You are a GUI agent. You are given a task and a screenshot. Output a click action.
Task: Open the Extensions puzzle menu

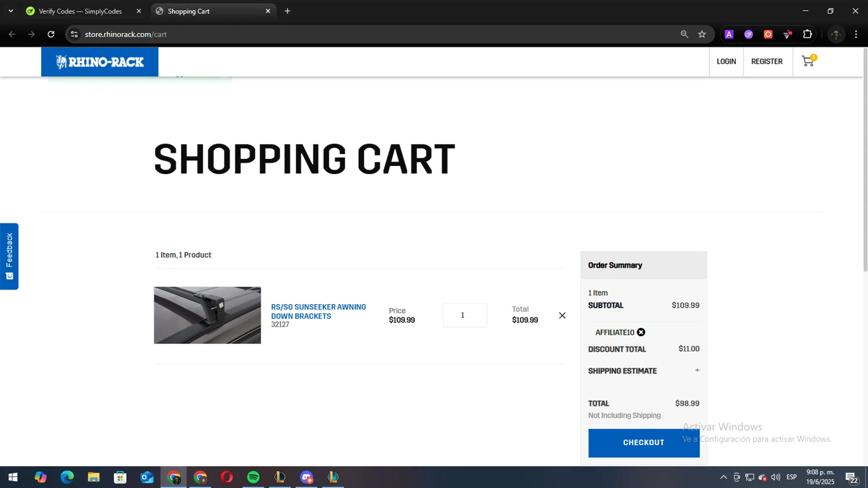pos(807,34)
